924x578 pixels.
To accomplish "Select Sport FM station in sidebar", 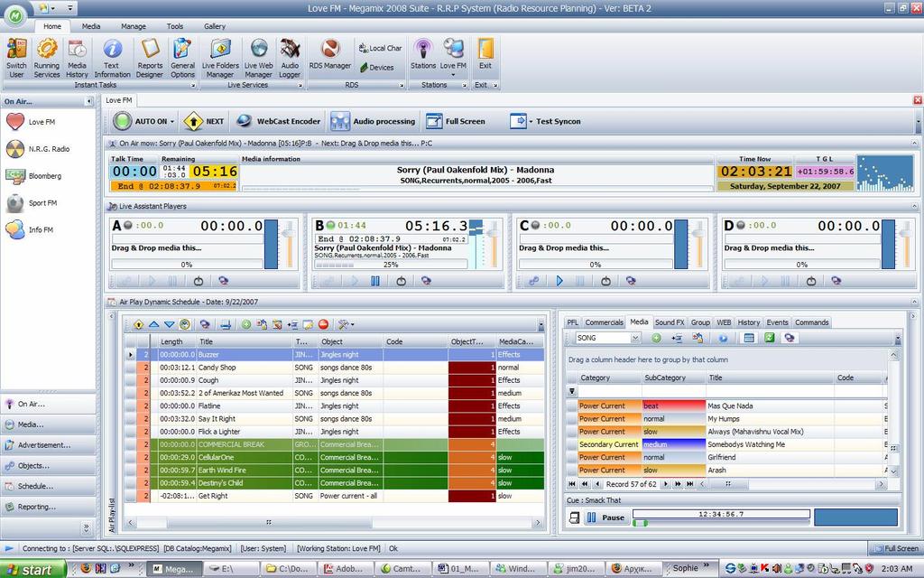I will pos(32,203).
